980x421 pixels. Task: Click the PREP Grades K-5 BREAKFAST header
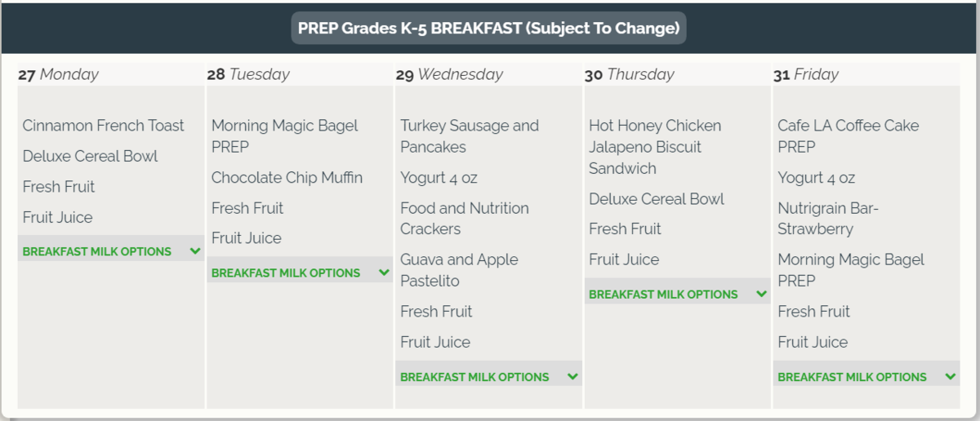[x=488, y=29]
